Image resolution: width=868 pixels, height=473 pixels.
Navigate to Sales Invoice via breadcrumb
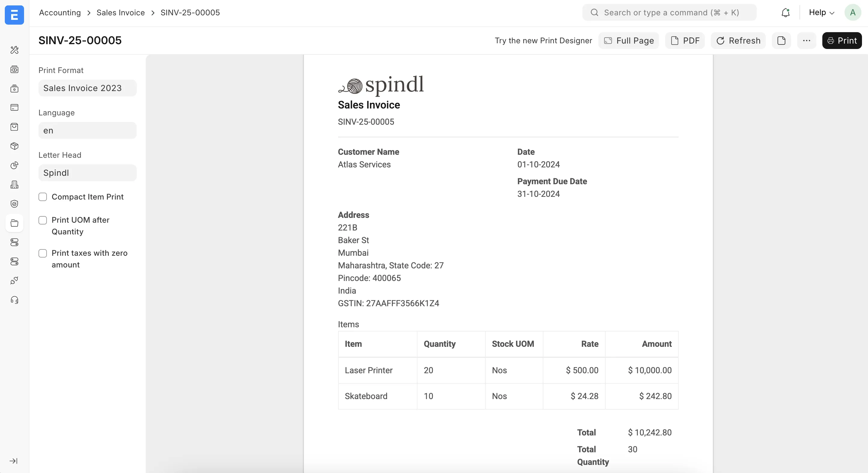(120, 12)
